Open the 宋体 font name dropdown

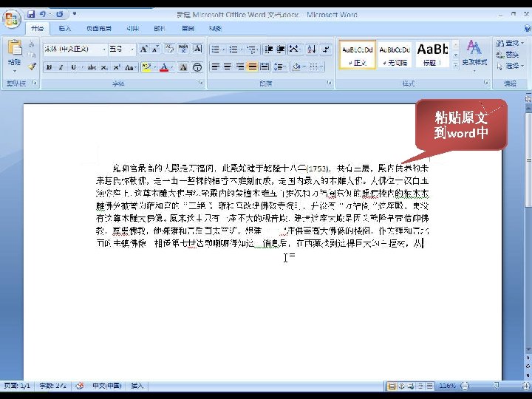click(104, 50)
